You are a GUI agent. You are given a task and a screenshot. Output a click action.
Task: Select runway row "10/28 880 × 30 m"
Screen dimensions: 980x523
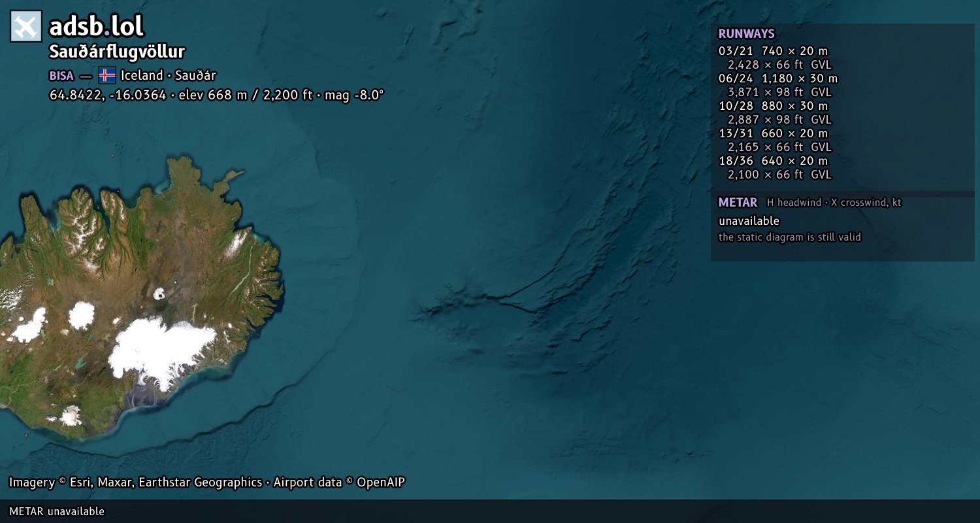coord(774,106)
